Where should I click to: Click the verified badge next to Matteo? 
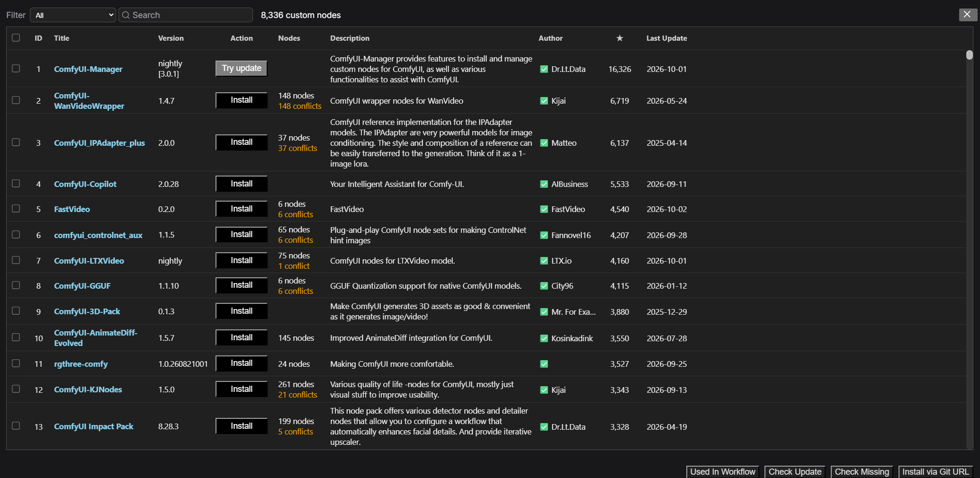[544, 143]
